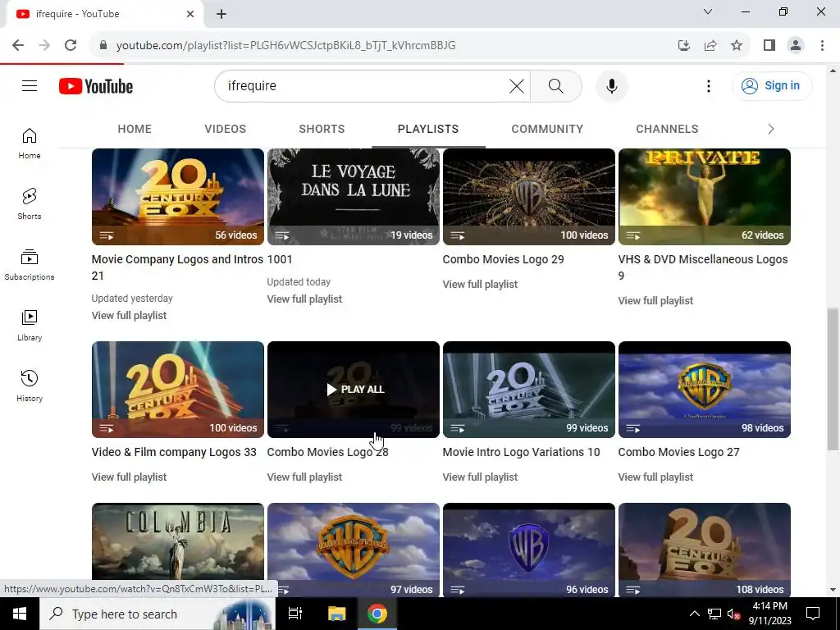Open the 108 videos 20th Century Fox thumbnail
This screenshot has height=630, width=840.
[705, 549]
